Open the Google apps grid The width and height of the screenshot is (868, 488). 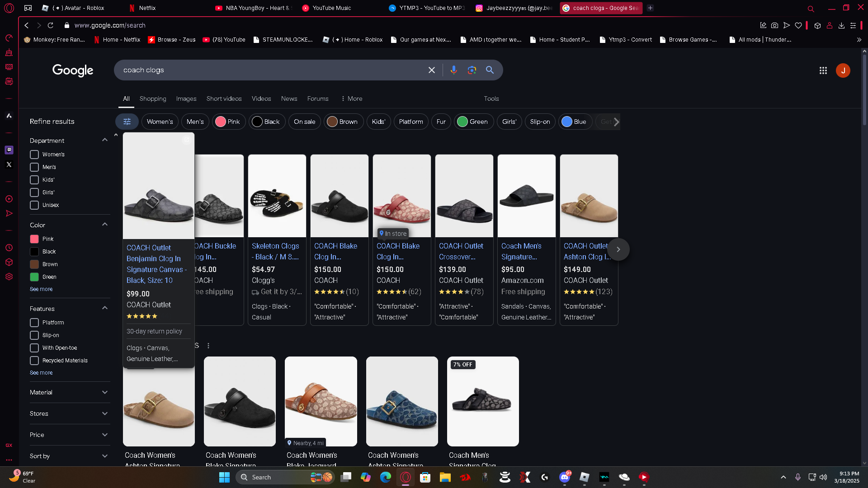[823, 70]
